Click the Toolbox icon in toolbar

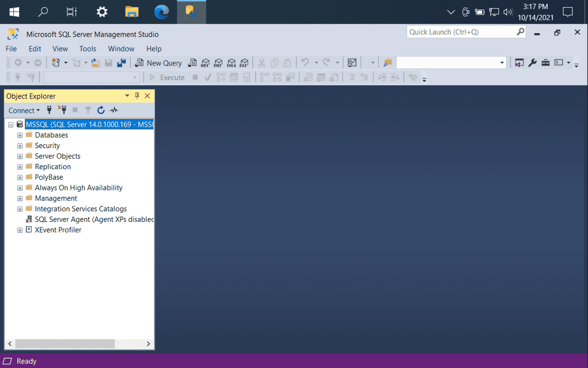pyautogui.click(x=546, y=63)
